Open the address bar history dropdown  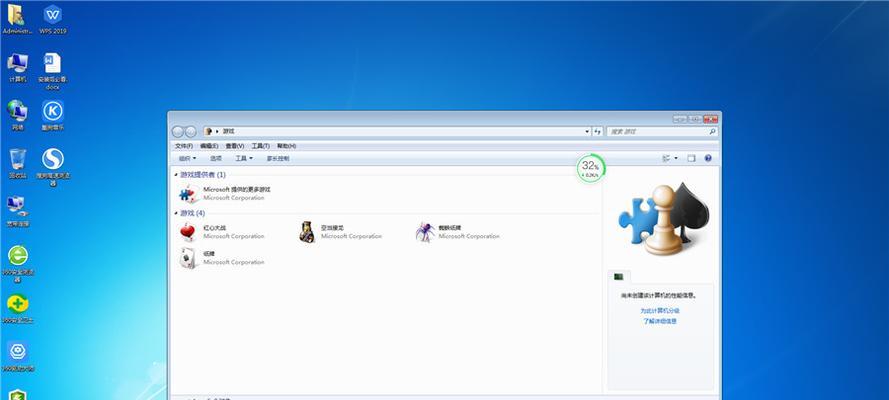tap(587, 131)
